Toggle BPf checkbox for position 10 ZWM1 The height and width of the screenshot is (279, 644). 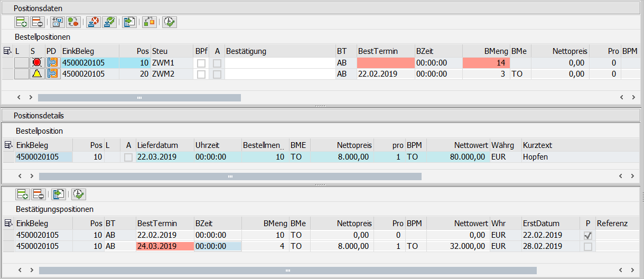point(201,63)
